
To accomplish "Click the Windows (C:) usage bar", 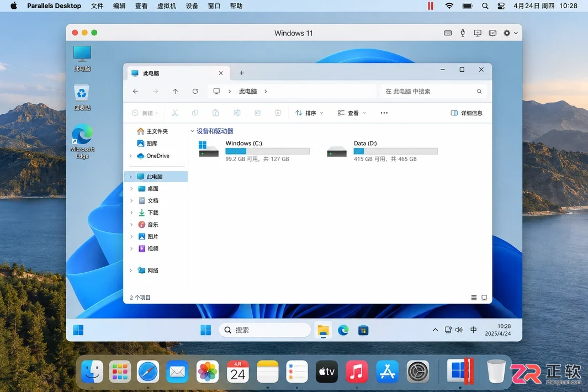I will click(267, 151).
